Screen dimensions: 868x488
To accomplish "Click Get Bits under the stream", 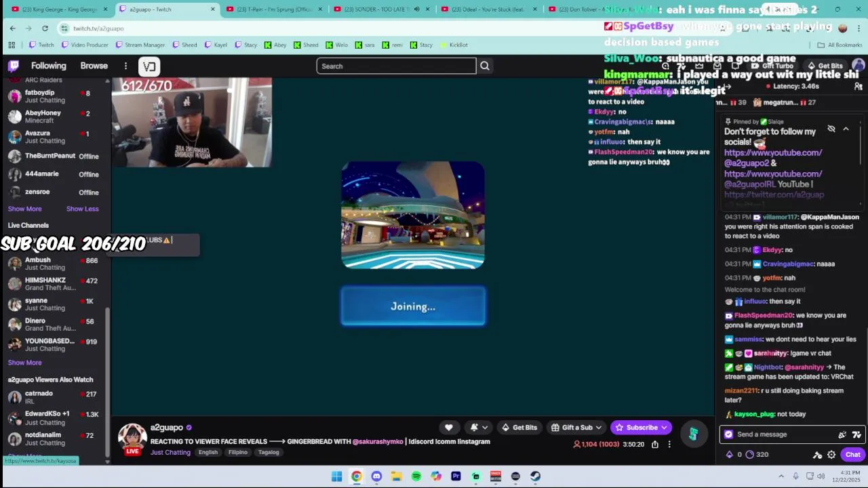I will 519,428.
